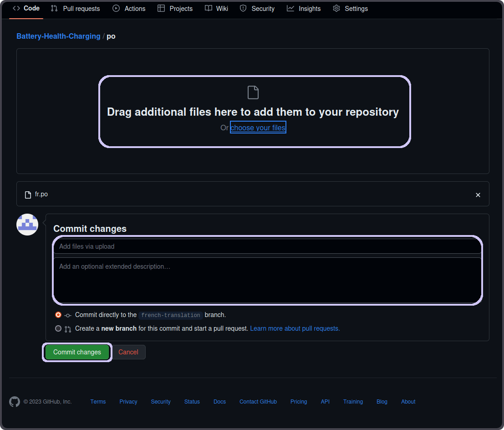
Task: Open the Privacy footer link
Action: [128, 402]
